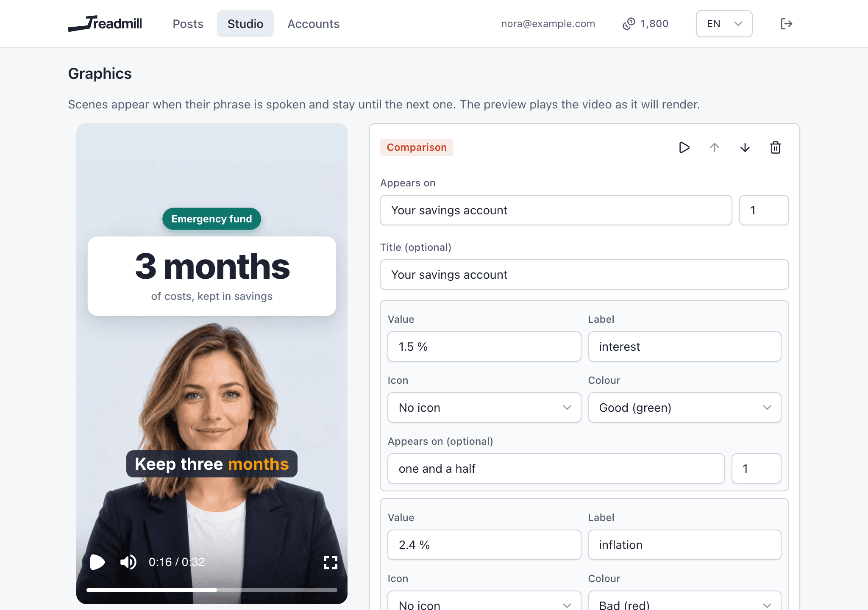868x610 pixels.
Task: Click the Value field containing 1.5 %
Action: (x=484, y=347)
